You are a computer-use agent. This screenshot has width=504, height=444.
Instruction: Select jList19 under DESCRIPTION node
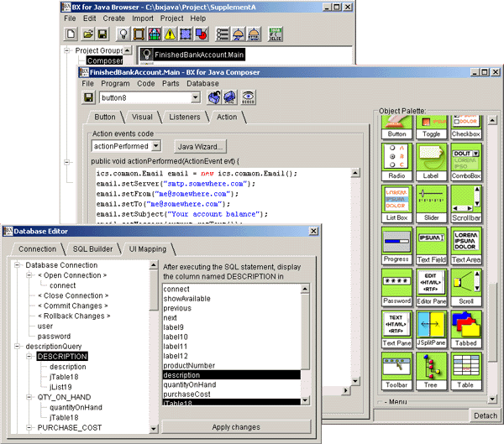[x=60, y=387]
